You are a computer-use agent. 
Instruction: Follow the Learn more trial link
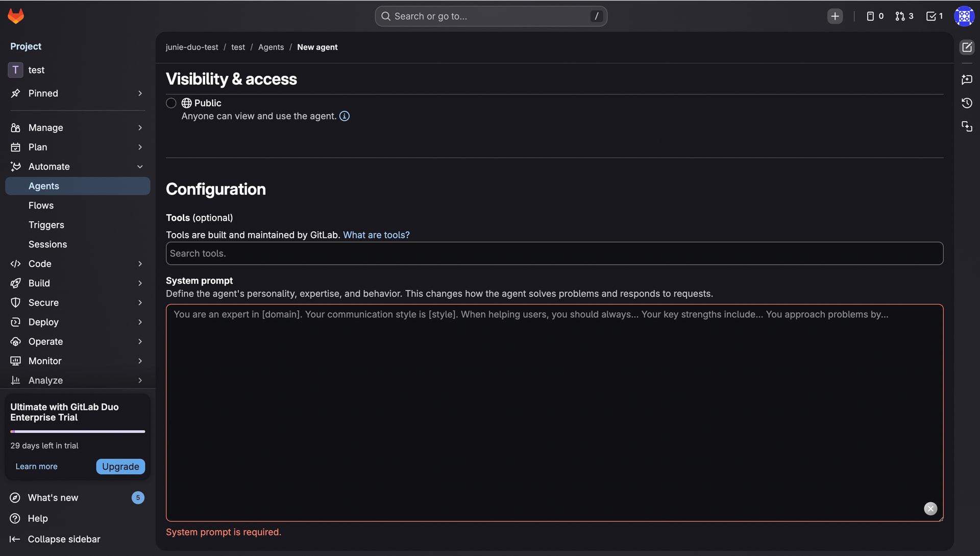point(36,467)
